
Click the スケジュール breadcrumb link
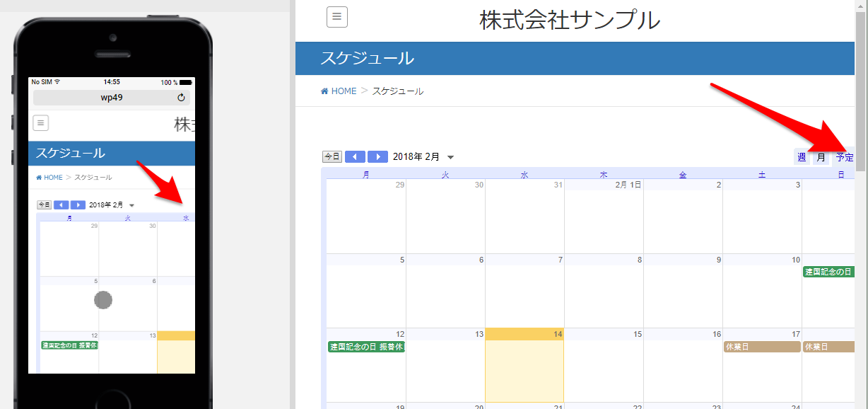point(397,91)
